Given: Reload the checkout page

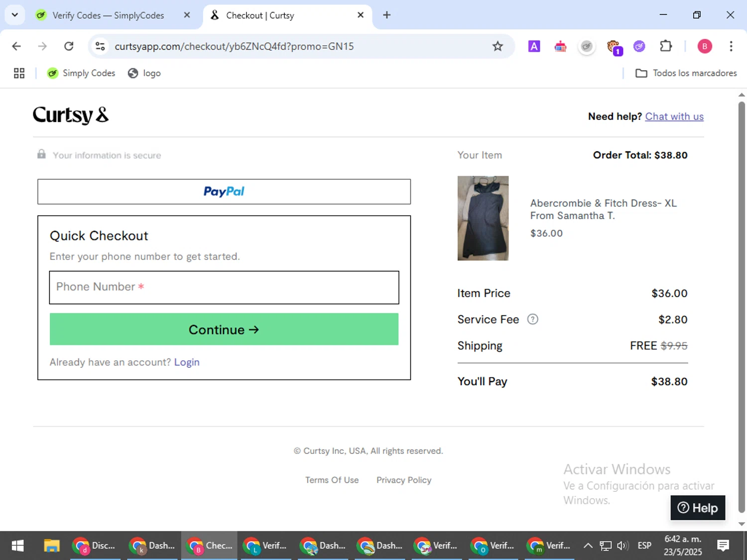Looking at the screenshot, I should (69, 46).
